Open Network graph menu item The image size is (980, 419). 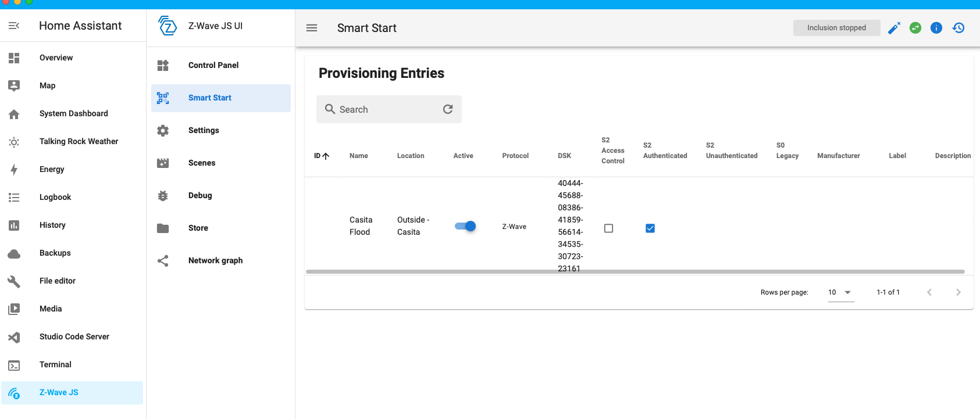pos(221,261)
